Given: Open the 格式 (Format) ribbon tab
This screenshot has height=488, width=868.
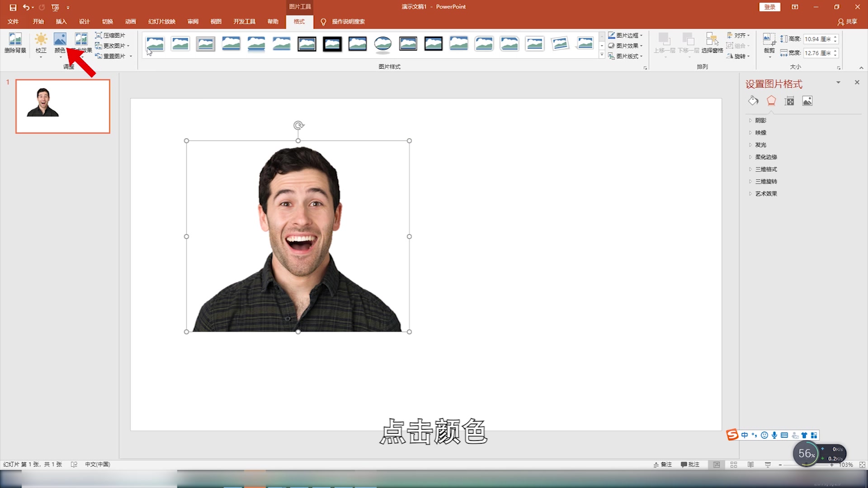Looking at the screenshot, I should [299, 21].
